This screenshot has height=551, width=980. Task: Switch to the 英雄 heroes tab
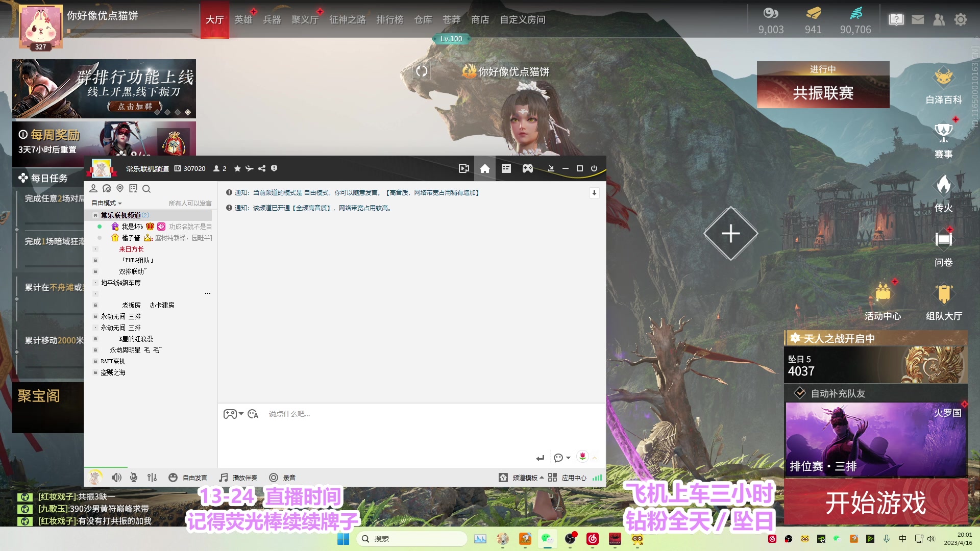[243, 19]
